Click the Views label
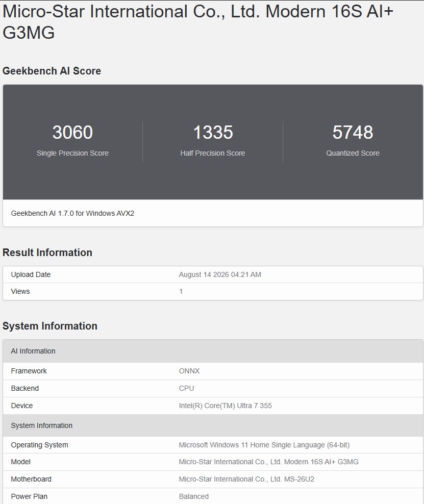424x504 pixels. [20, 291]
